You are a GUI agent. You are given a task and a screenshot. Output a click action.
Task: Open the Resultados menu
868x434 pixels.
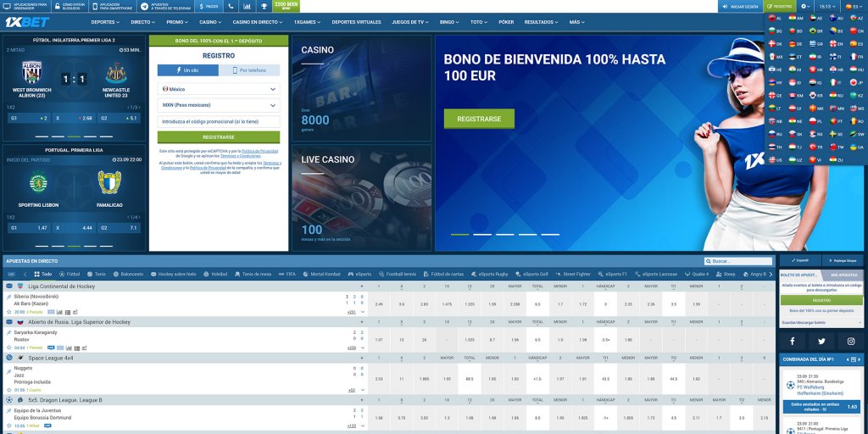pyautogui.click(x=541, y=22)
